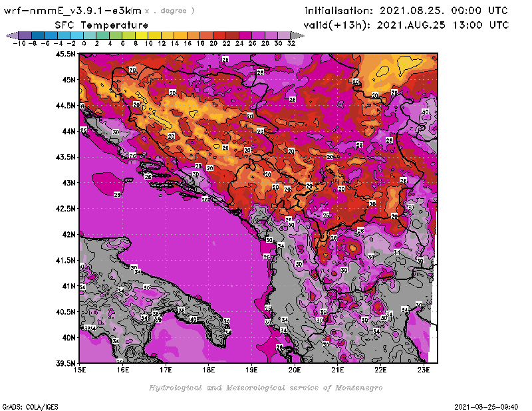Click the model title 'wrf-nmmE_v3.9.1-e3km'
This screenshot has height=411, width=532.
point(72,11)
